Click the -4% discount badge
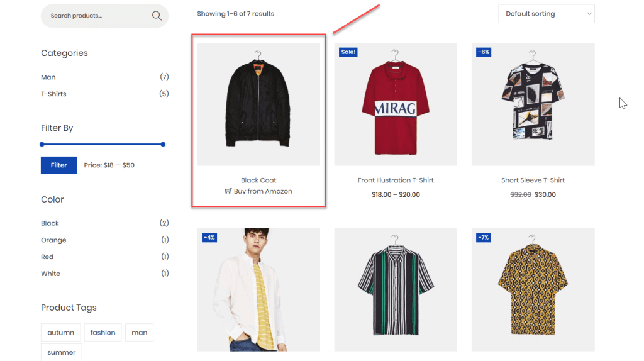This screenshot has height=361, width=644. 209,238
